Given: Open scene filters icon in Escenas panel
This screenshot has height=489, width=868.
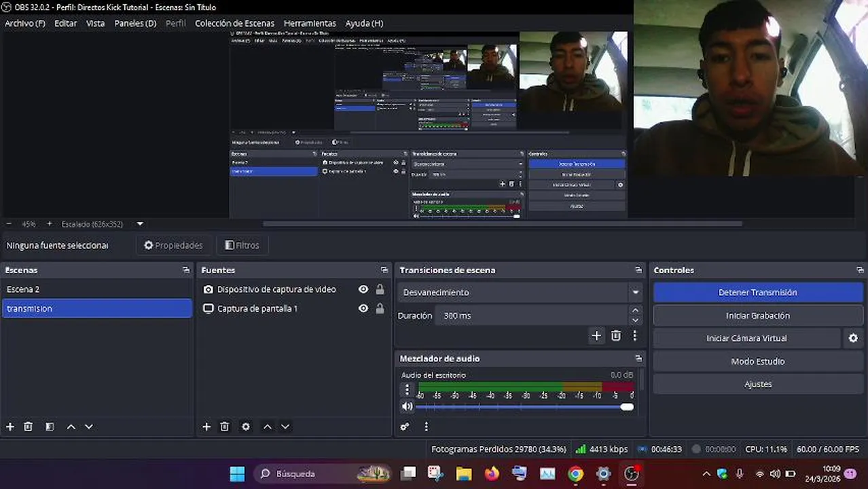Looking at the screenshot, I should coord(50,427).
